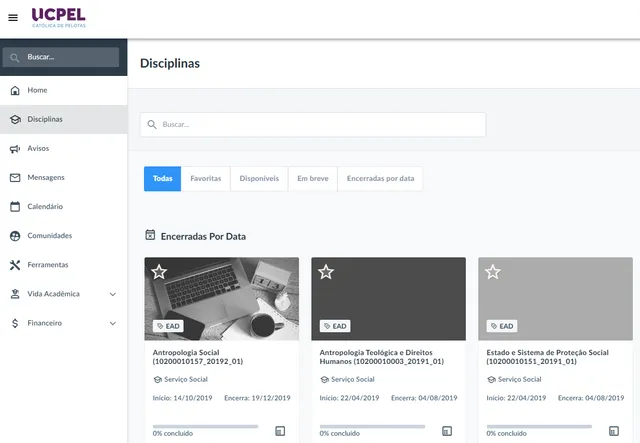This screenshot has width=640, height=443.
Task: Click the sidebar search magnifier icon
Action: 15,58
